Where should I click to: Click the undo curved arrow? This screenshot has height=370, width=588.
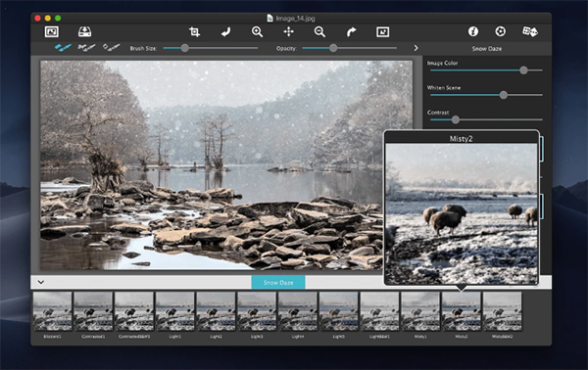[225, 32]
